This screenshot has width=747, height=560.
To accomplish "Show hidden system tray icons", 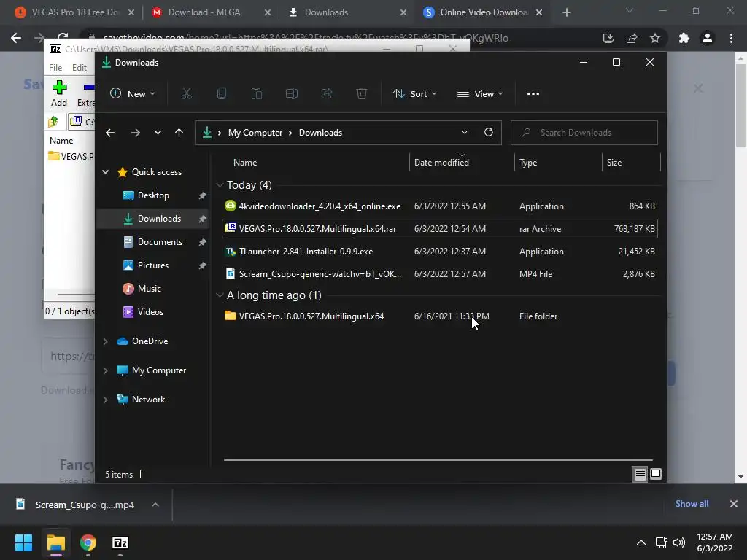I will (x=641, y=542).
